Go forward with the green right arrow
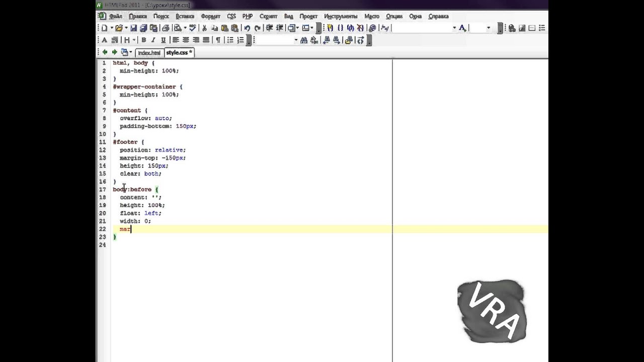The image size is (644, 362). point(115,52)
